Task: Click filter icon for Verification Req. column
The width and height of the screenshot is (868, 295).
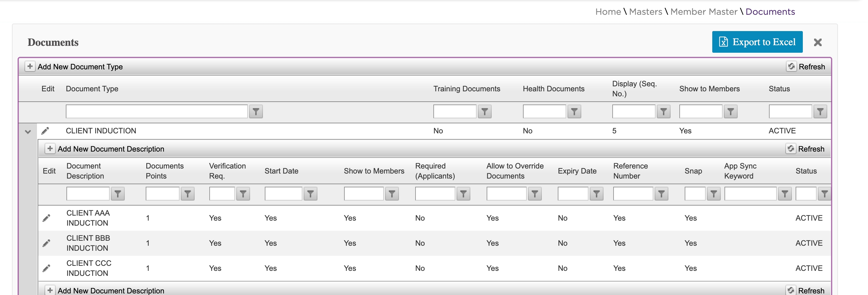Action: (243, 194)
